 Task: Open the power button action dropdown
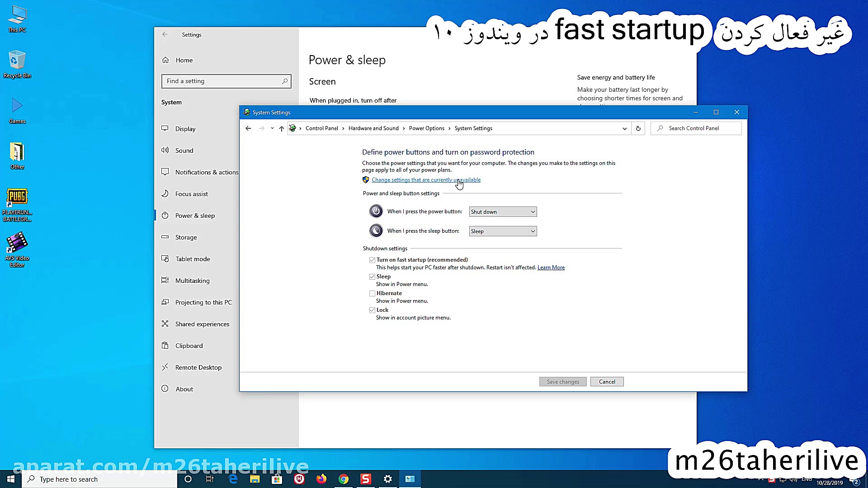[502, 211]
